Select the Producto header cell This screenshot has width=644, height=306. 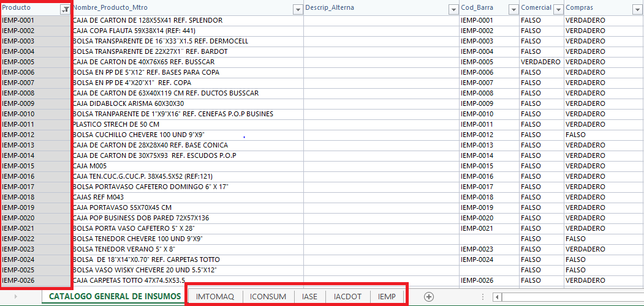[36, 8]
